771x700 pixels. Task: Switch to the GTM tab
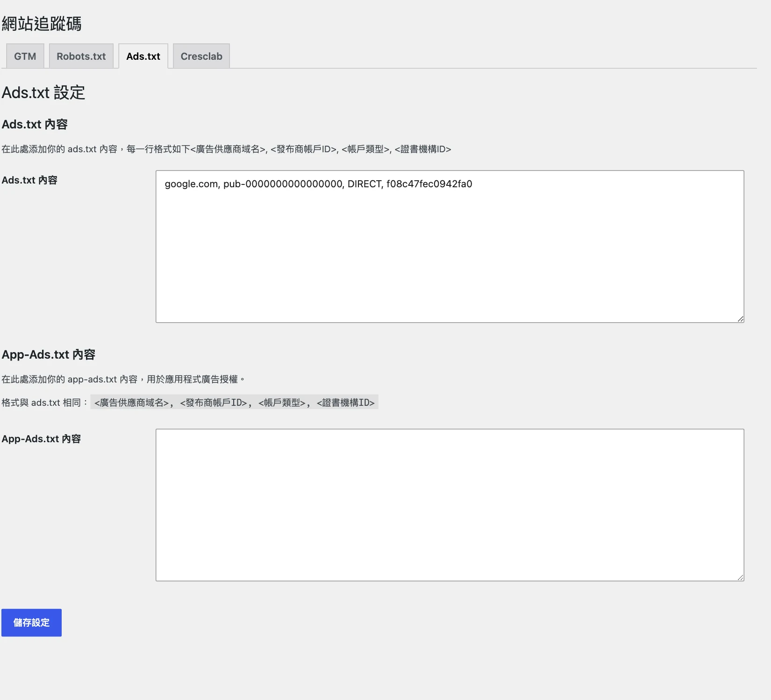click(25, 56)
